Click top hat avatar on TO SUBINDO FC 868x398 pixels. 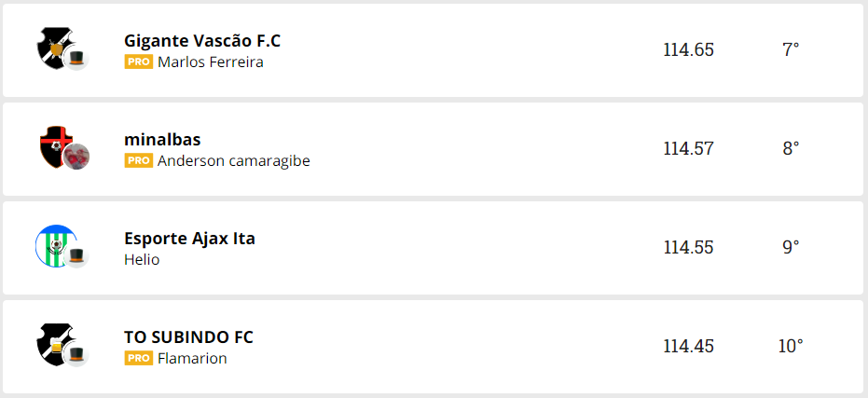(76, 355)
